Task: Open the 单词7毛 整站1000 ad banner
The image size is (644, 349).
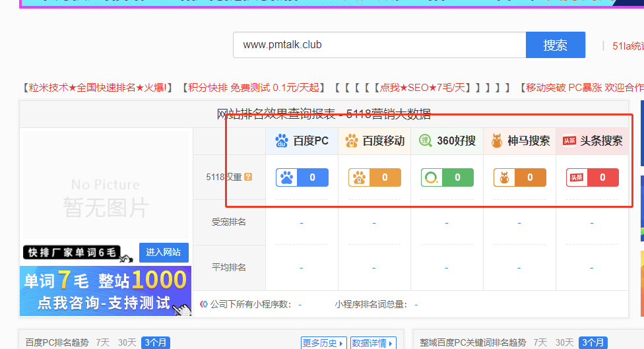Action: click(x=106, y=291)
